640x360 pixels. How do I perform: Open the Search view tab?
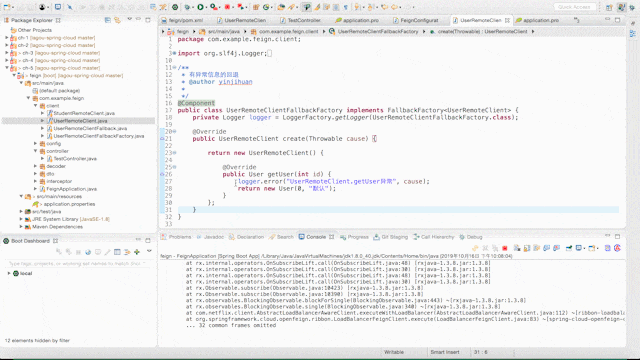click(x=285, y=237)
